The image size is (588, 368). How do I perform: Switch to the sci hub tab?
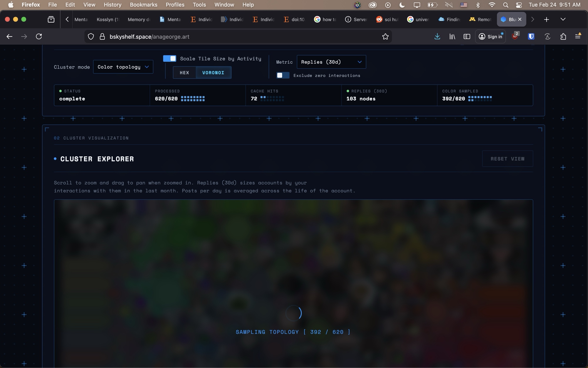click(x=387, y=19)
